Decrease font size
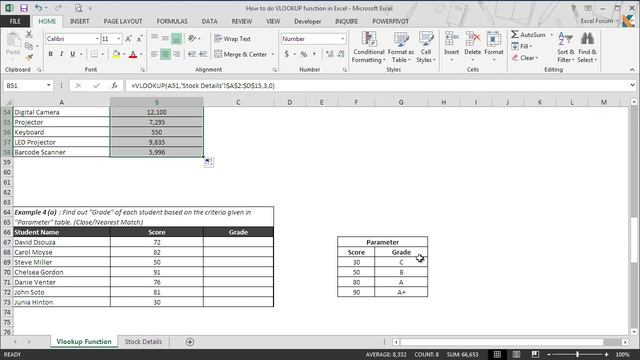640x360 pixels. click(139, 39)
